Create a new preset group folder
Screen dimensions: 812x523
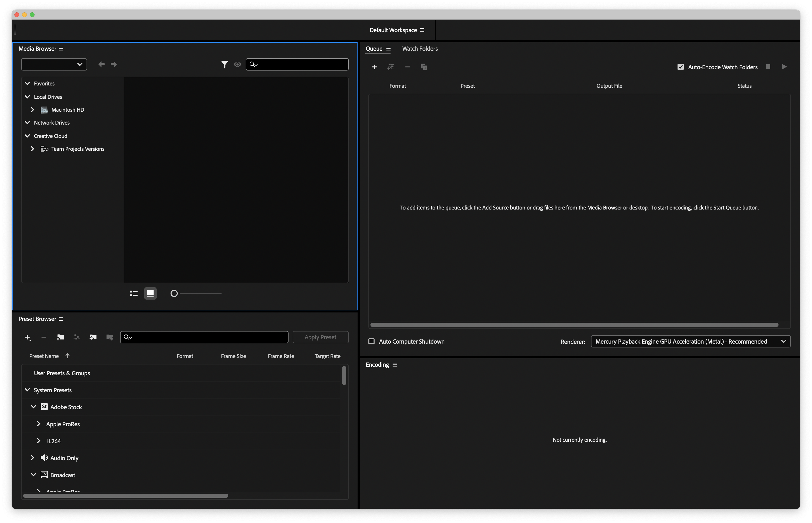(x=60, y=337)
